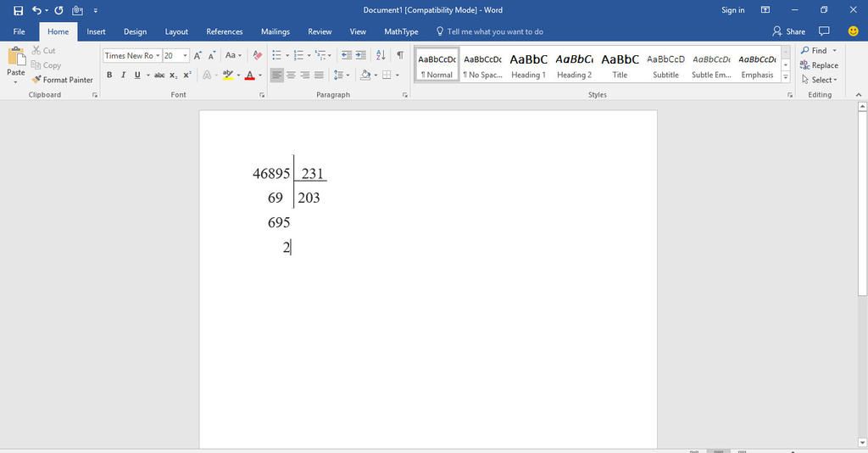Open the Change Case menu

coord(233,55)
